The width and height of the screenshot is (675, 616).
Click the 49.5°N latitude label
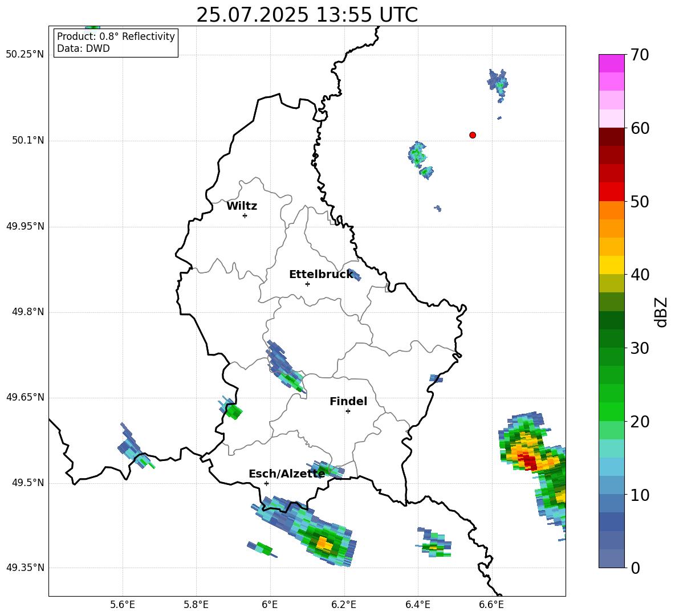(28, 483)
